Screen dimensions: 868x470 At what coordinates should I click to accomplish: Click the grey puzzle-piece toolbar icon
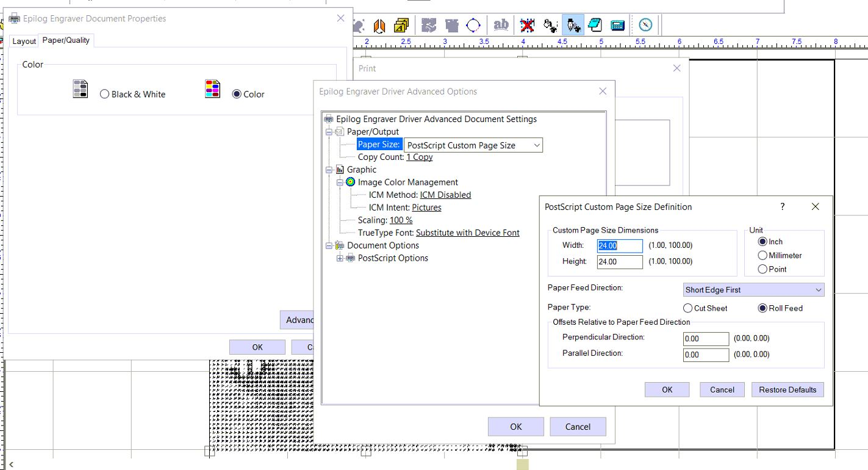click(429, 25)
